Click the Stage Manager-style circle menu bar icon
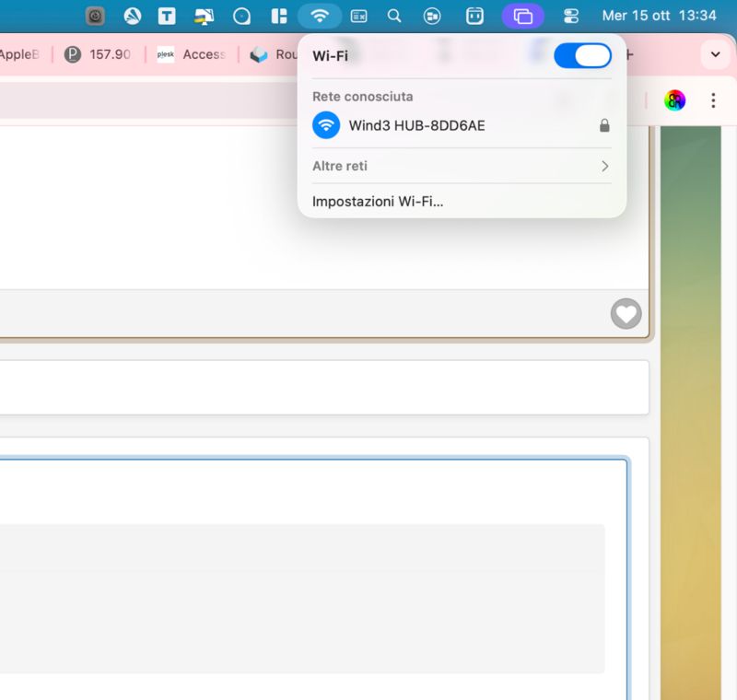The height and width of the screenshot is (700, 737). tap(432, 16)
